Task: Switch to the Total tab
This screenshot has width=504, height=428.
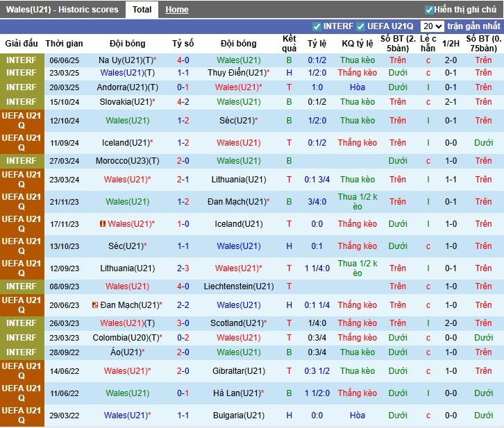Action: click(x=142, y=10)
